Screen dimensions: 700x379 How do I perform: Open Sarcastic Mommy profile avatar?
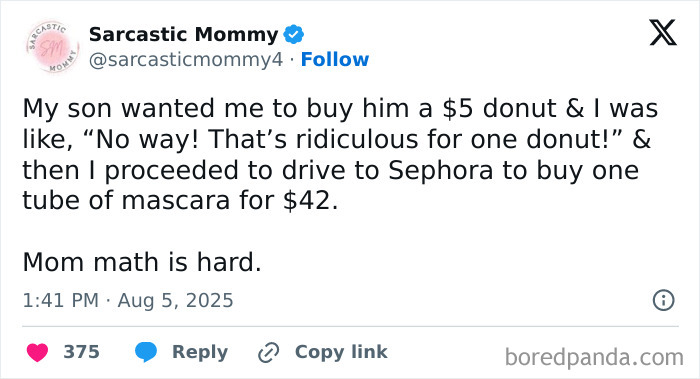pyautogui.click(x=52, y=47)
